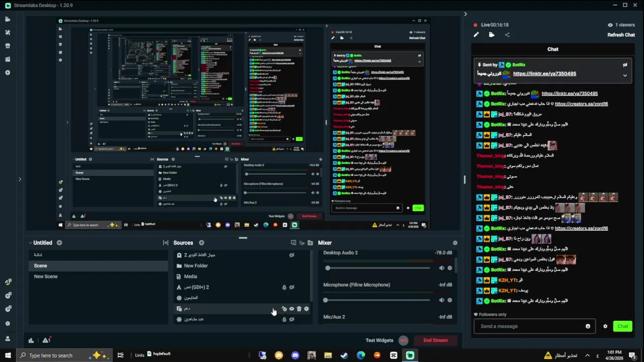Select New Folder in Sources list
Viewport: 644px width, 362px height.
click(243, 266)
